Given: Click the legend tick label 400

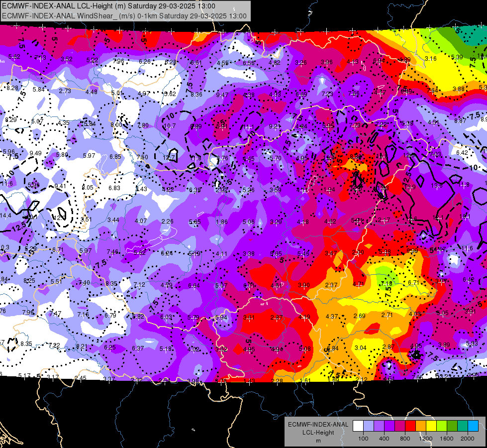Looking at the screenshot, I should (384, 439).
